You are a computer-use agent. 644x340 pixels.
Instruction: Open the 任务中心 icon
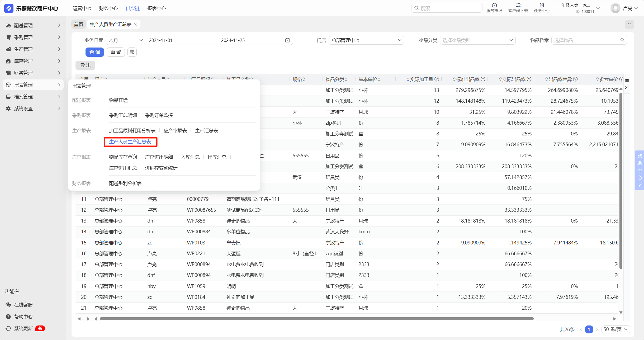pyautogui.click(x=542, y=5)
